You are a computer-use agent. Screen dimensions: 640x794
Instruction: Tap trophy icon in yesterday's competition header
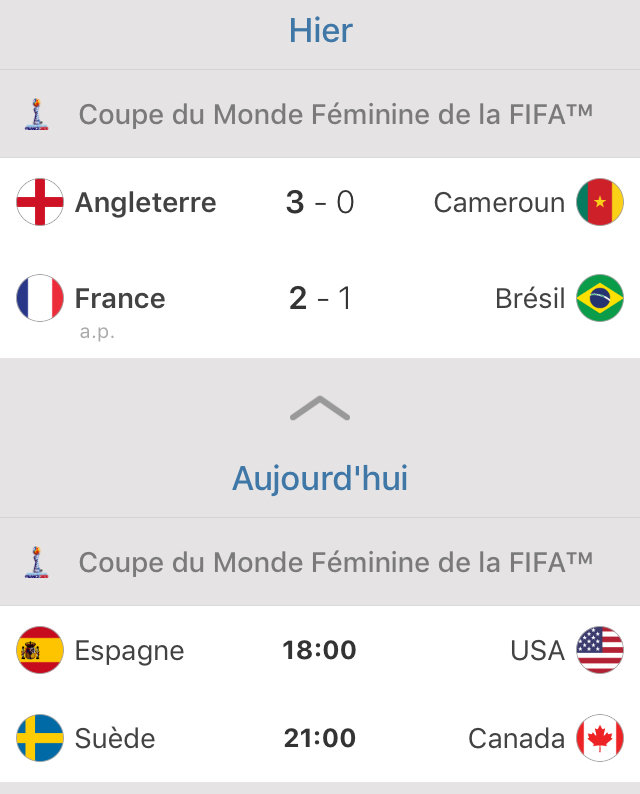click(x=35, y=114)
